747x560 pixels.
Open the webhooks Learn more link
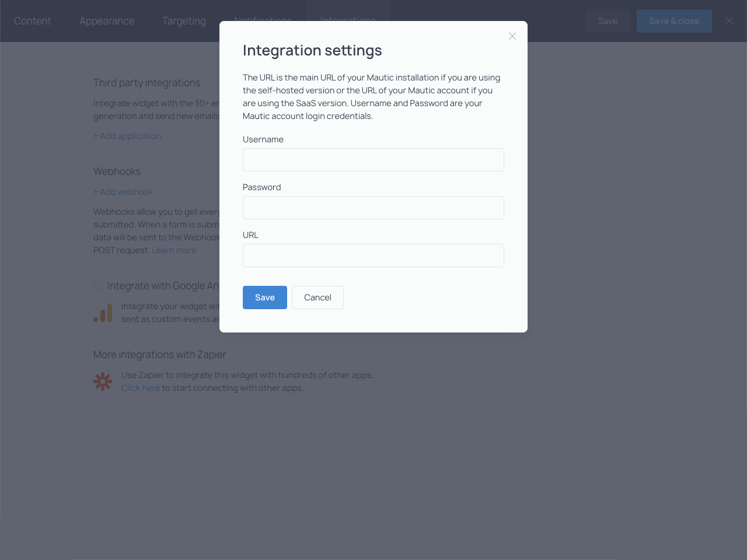click(174, 250)
